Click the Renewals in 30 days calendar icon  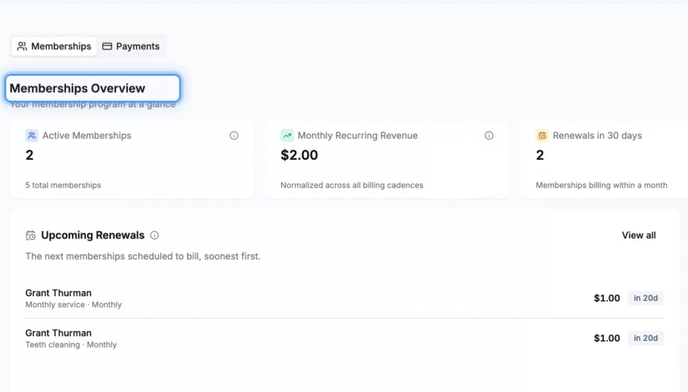pyautogui.click(x=542, y=135)
